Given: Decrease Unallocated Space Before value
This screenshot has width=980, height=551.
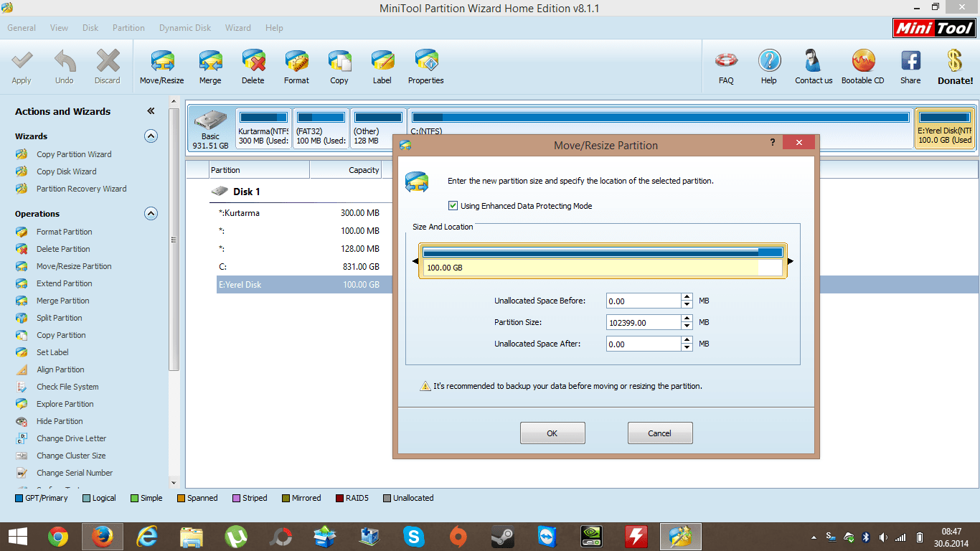Looking at the screenshot, I should tap(687, 304).
